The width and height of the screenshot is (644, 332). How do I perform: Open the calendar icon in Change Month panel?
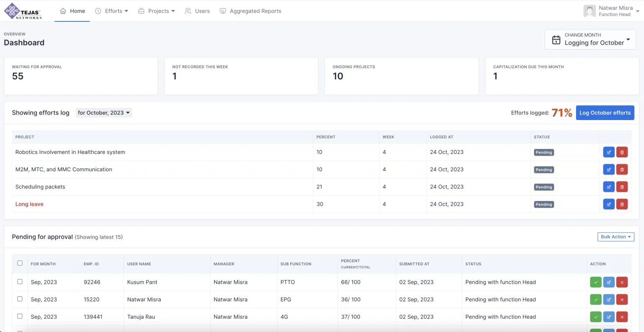click(x=556, y=39)
